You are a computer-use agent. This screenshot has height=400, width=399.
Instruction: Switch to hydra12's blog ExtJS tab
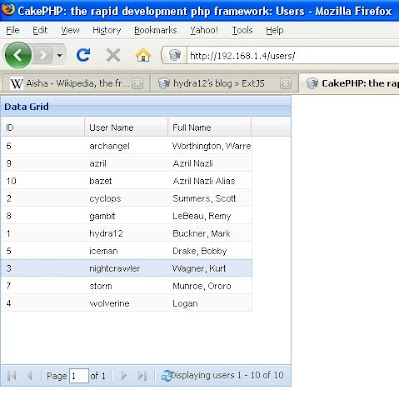pyautogui.click(x=223, y=83)
